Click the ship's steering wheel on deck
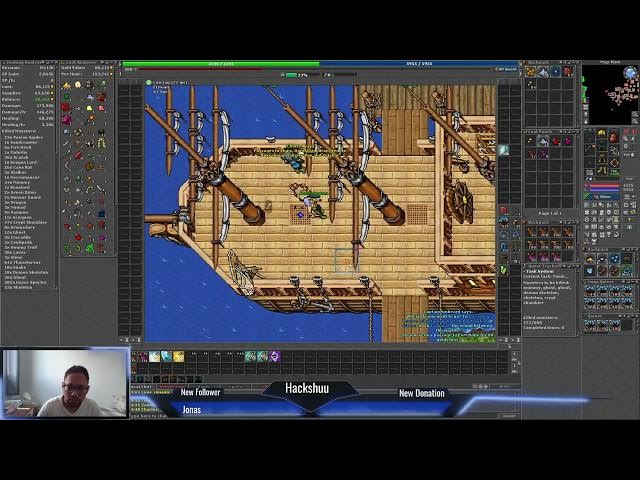The image size is (640, 480). 459,200
